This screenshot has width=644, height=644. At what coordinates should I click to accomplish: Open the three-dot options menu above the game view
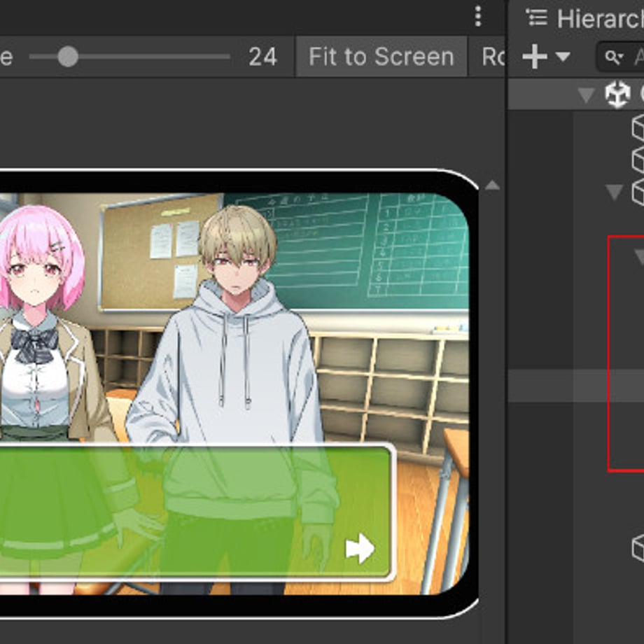[477, 16]
